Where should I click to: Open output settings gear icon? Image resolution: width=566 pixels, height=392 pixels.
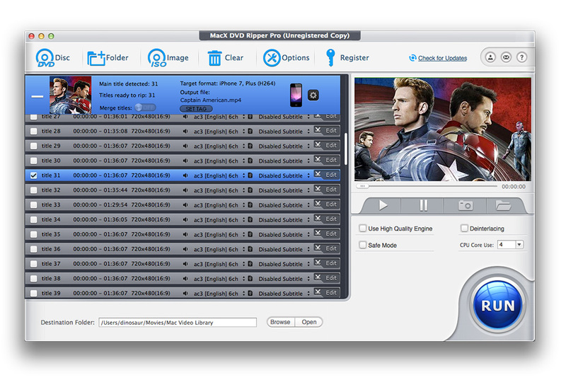click(x=313, y=96)
